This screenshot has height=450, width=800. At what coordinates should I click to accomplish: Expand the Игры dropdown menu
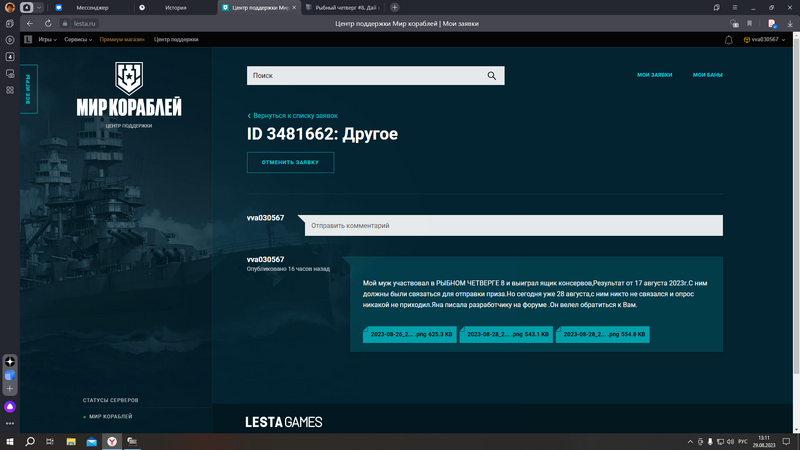[x=47, y=39]
